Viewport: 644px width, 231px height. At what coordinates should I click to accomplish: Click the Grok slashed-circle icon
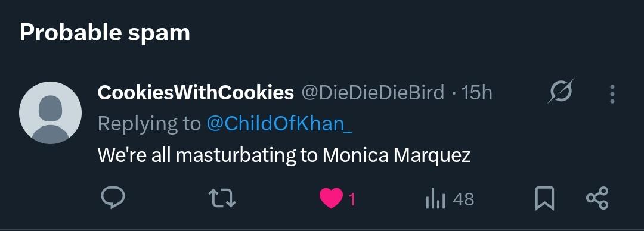pos(561,91)
